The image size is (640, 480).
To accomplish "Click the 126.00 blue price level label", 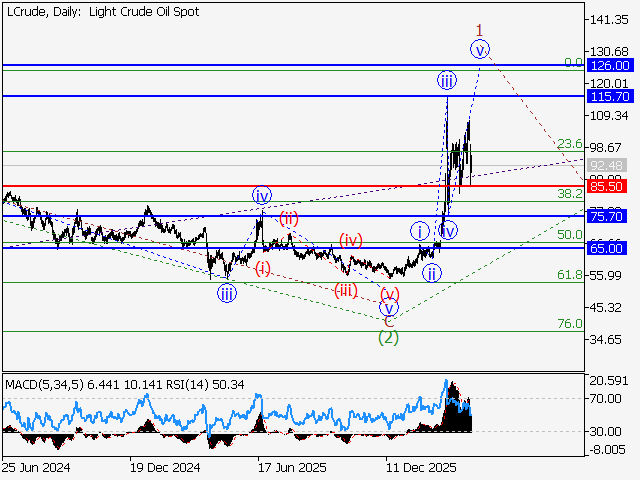I will (x=608, y=65).
